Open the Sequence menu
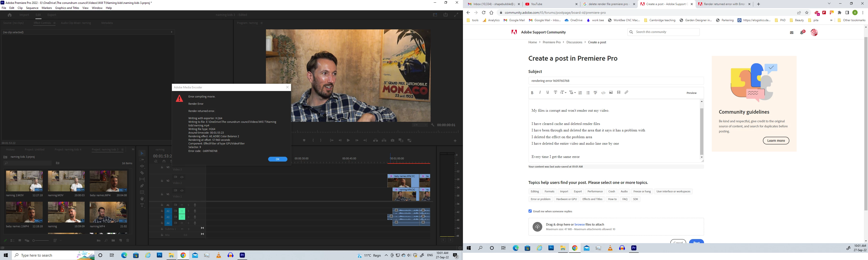 32,8
